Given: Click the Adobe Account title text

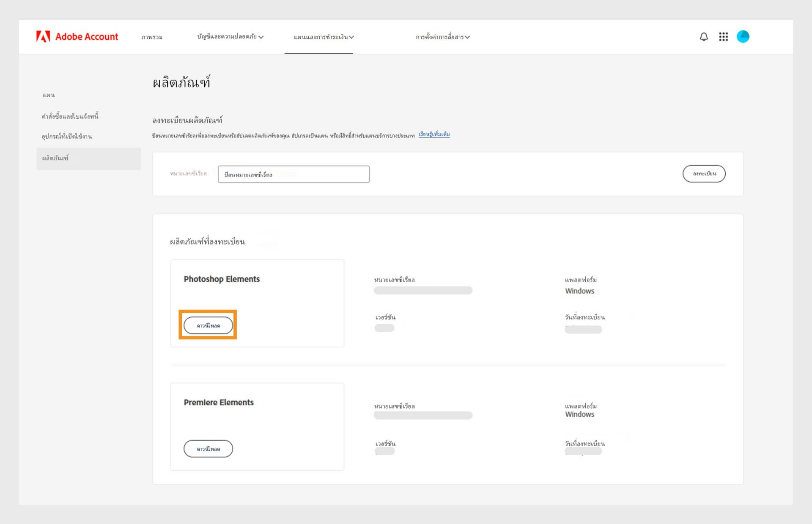Looking at the screenshot, I should 87,37.
